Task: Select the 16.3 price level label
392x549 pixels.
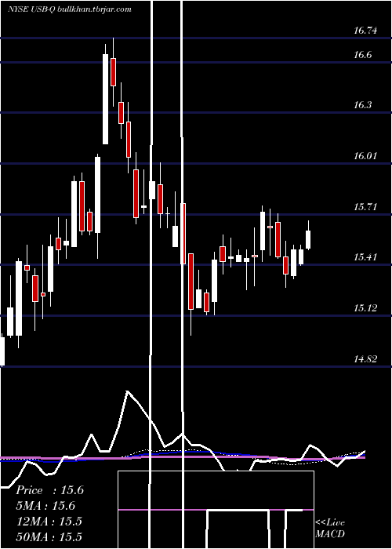Action: click(362, 105)
